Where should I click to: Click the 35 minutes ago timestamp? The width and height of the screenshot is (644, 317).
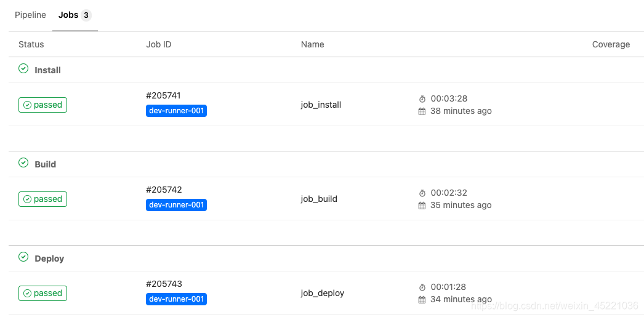tap(461, 205)
